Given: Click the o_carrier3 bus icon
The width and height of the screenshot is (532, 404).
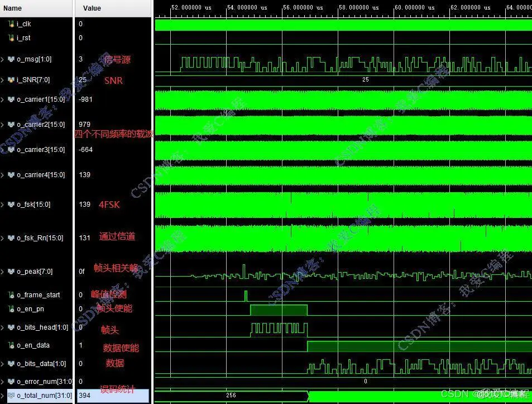Looking at the screenshot, I should pos(11,150).
